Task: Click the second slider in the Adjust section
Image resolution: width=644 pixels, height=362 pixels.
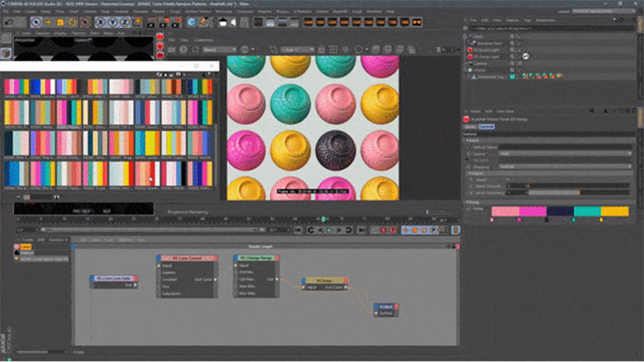Action: point(579,192)
